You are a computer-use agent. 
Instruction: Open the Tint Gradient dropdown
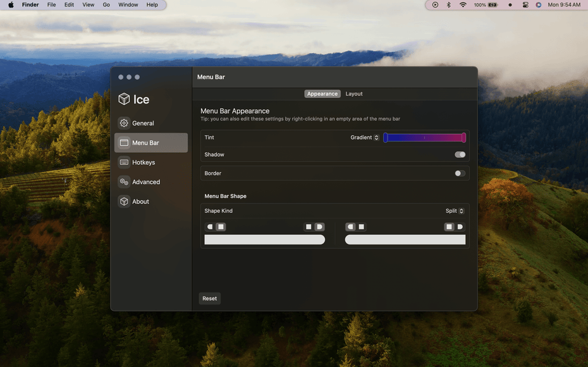tap(365, 138)
